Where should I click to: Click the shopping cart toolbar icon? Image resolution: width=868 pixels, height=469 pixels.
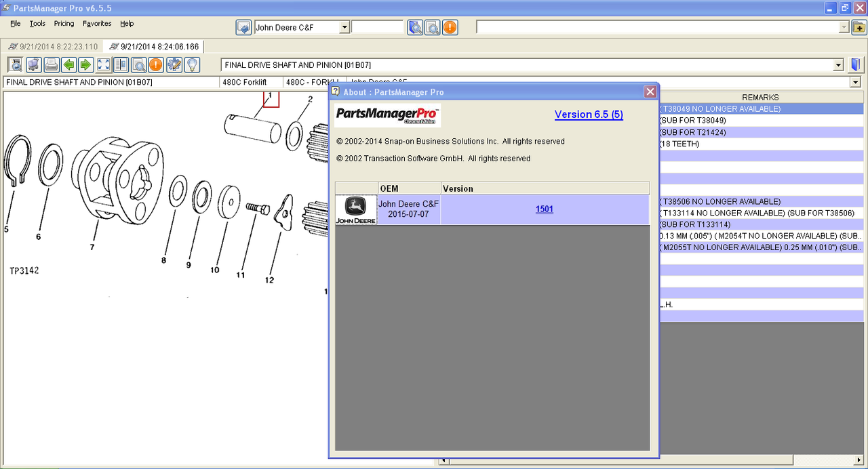coord(33,65)
